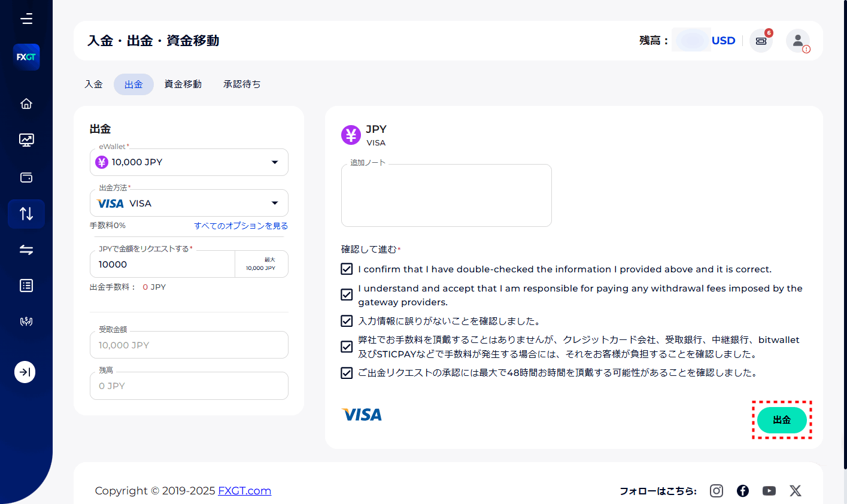Click the purple yen JPY icon heading
The image size is (847, 504).
pyautogui.click(x=351, y=135)
